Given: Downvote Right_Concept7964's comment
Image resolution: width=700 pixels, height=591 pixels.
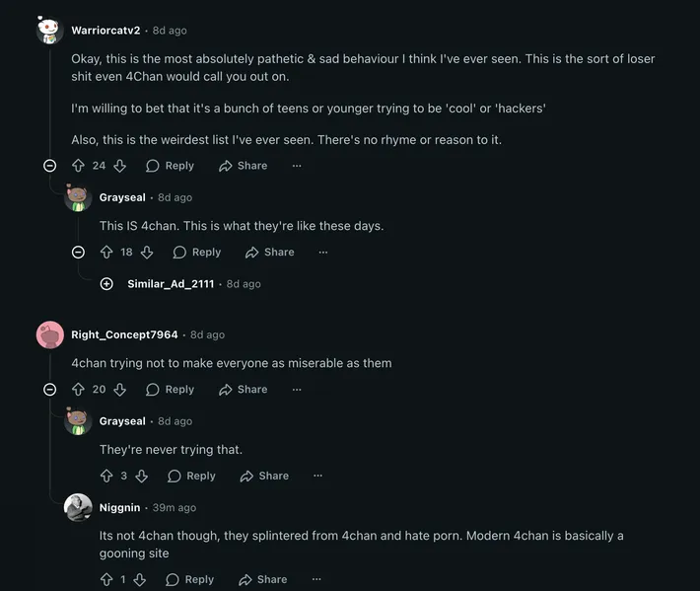Looking at the screenshot, I should (x=119, y=390).
